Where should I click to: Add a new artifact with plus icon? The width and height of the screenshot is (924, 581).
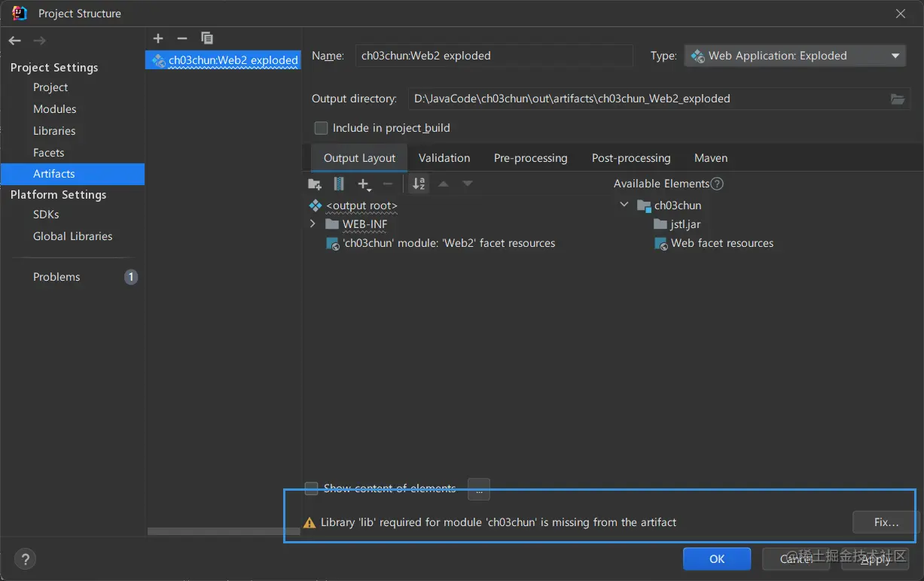click(157, 38)
